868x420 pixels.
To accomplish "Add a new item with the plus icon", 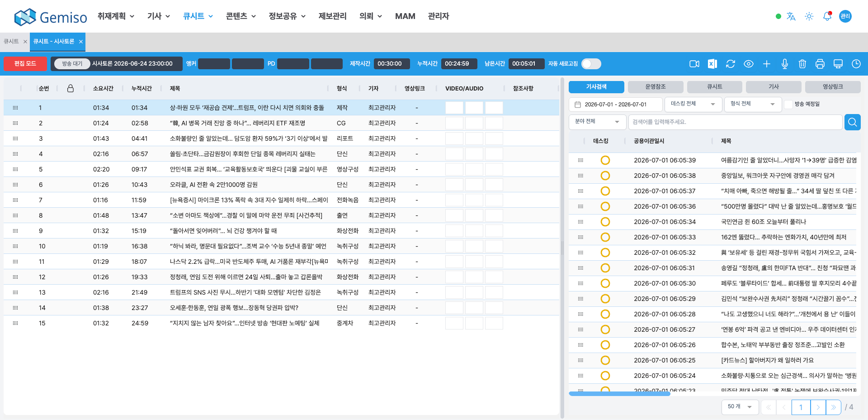I will coord(767,64).
